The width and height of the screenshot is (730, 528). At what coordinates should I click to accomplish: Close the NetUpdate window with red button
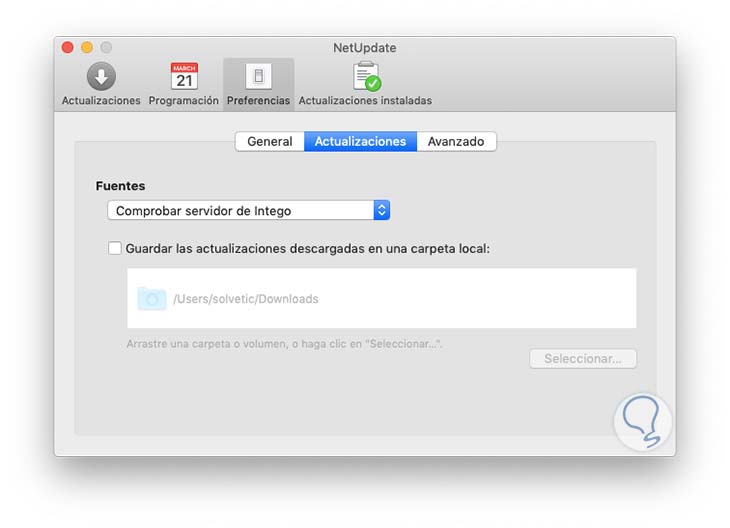coord(68,47)
